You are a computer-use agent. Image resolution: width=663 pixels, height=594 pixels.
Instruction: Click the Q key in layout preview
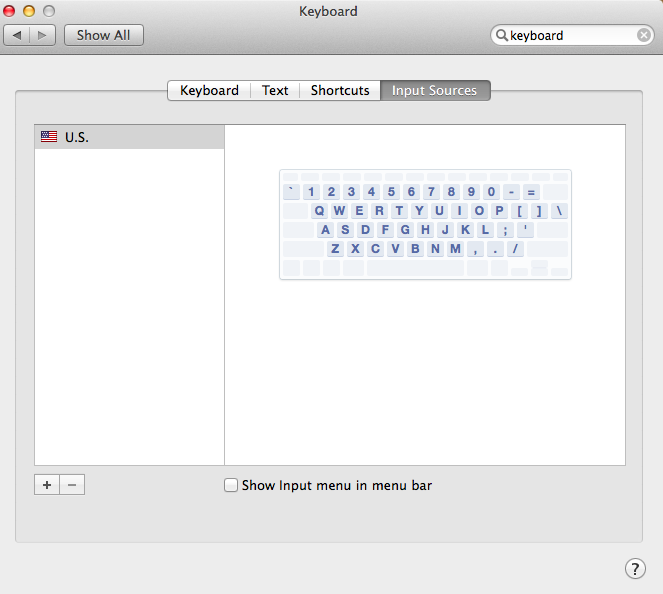point(319,211)
